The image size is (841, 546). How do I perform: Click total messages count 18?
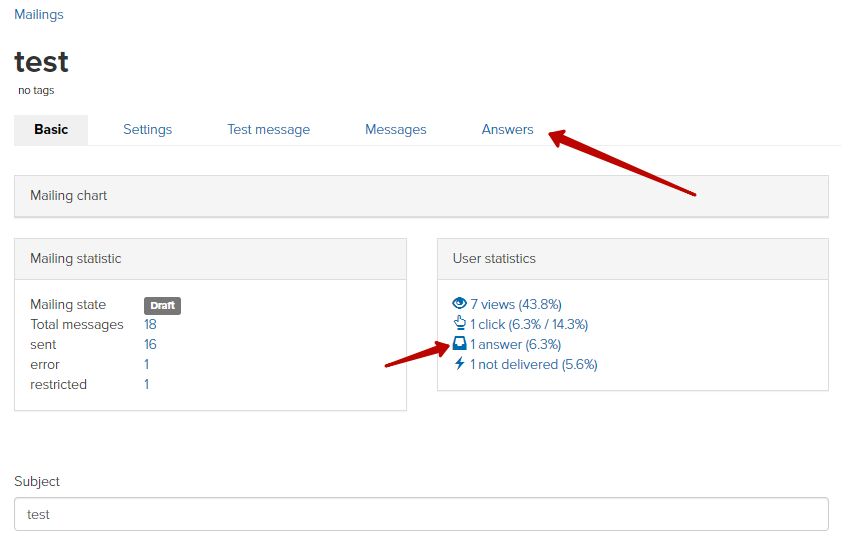[x=150, y=324]
